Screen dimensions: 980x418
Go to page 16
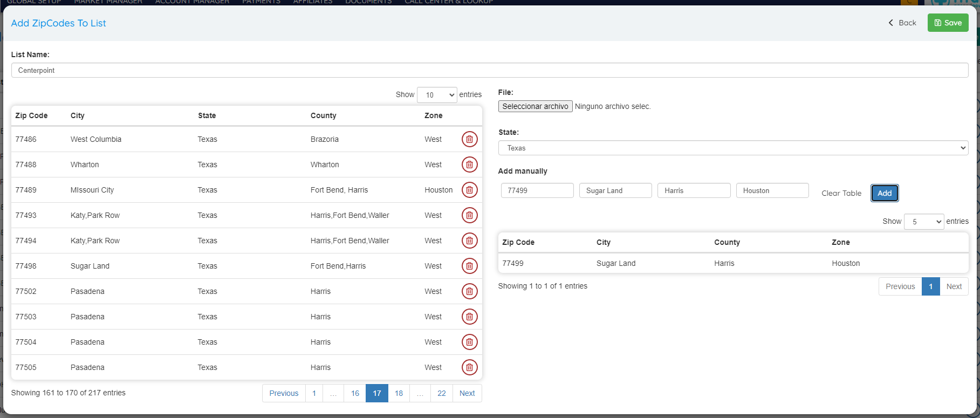pyautogui.click(x=355, y=393)
